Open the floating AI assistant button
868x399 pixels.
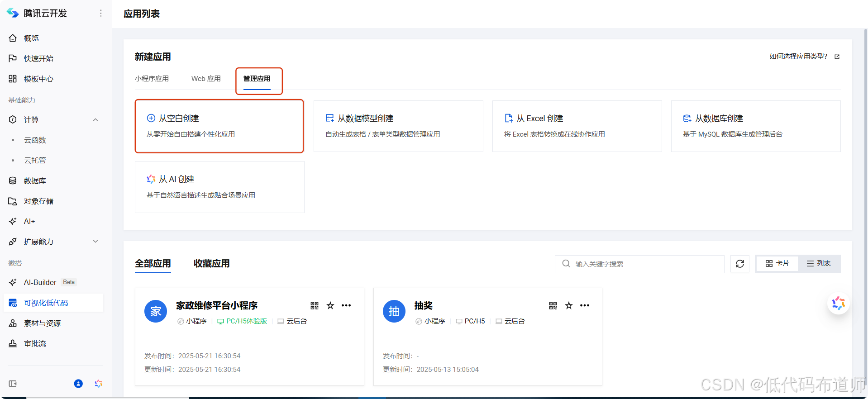coord(839,303)
